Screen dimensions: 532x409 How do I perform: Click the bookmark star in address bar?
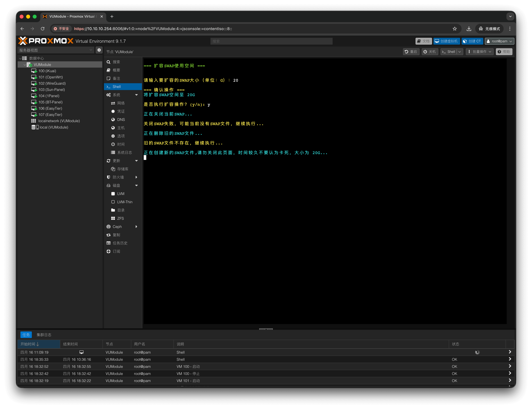455,29
